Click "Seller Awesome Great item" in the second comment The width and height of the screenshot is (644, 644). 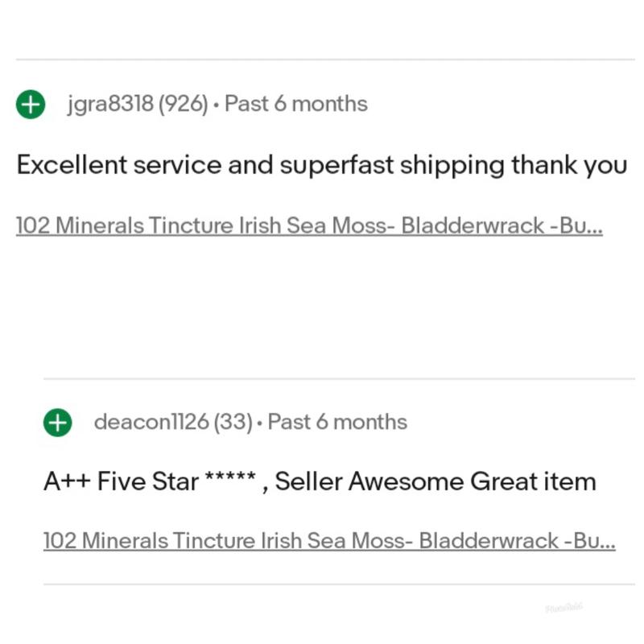pos(436,481)
